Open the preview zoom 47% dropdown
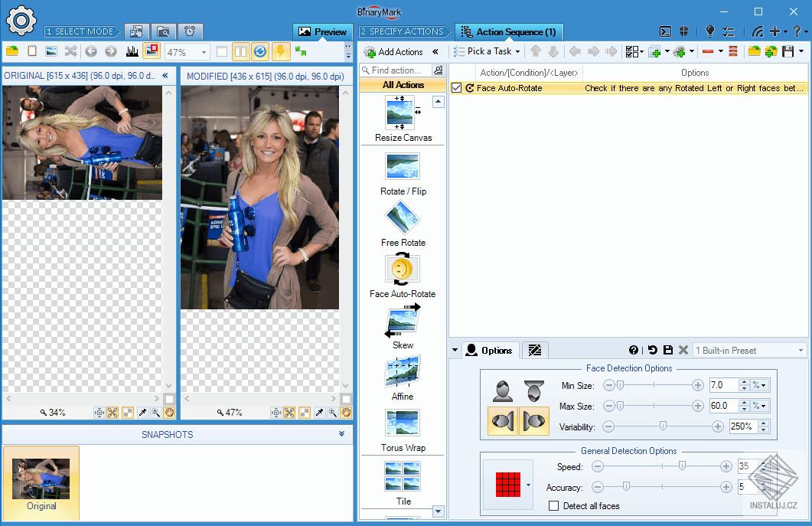Viewport: 812px width, 526px height. [x=204, y=52]
